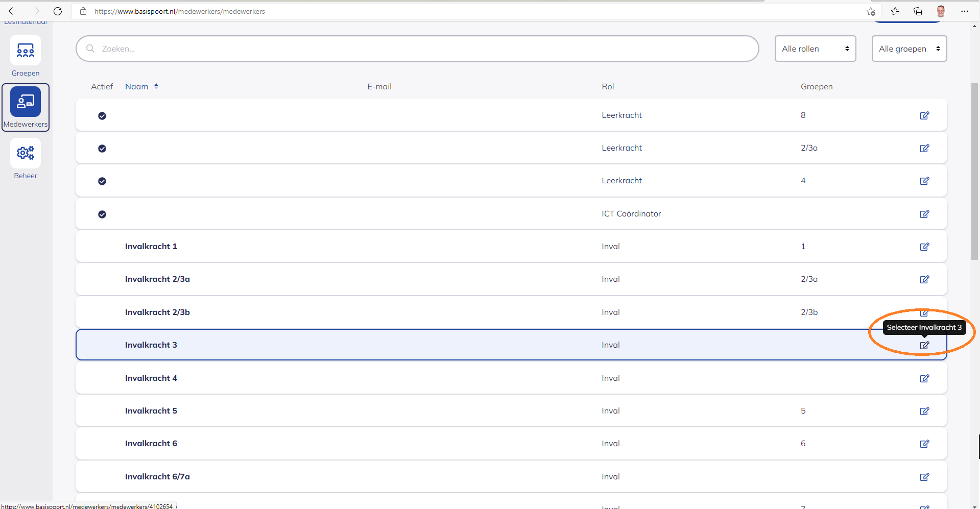Toggle active checkmark for Leerkracht group 2/3a
Screen dimensions: 980x509
[102, 149]
